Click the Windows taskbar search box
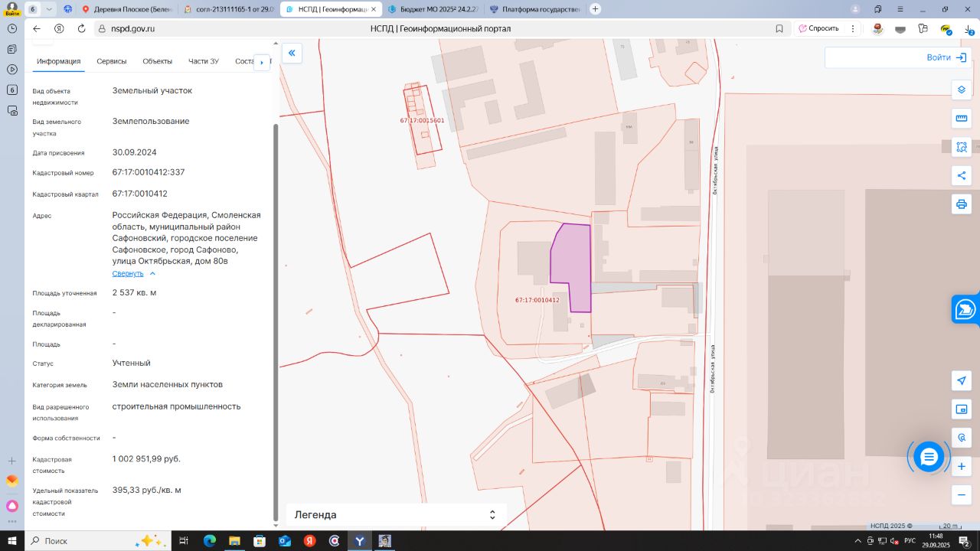The width and height of the screenshot is (980, 551). (96, 541)
